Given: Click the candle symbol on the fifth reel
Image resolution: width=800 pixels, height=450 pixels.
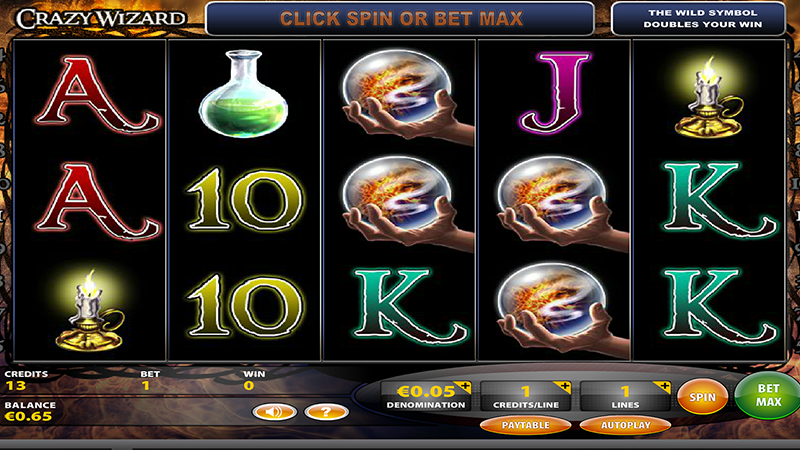Looking at the screenshot, I should (708, 98).
